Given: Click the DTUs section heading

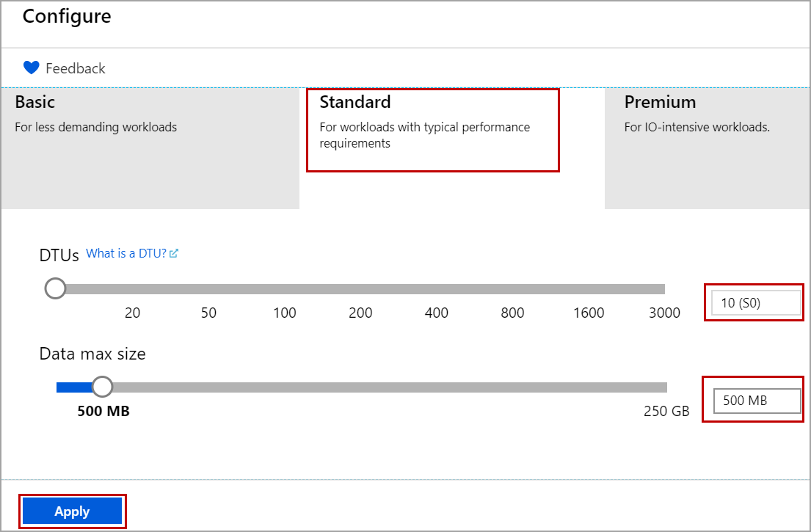Looking at the screenshot, I should pos(59,255).
